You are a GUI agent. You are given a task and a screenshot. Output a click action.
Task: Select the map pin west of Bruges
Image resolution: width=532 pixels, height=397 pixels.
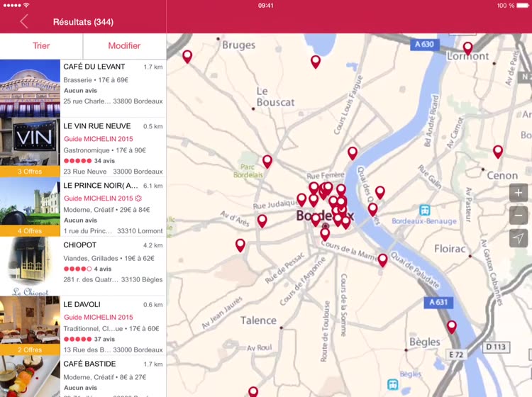click(x=187, y=56)
